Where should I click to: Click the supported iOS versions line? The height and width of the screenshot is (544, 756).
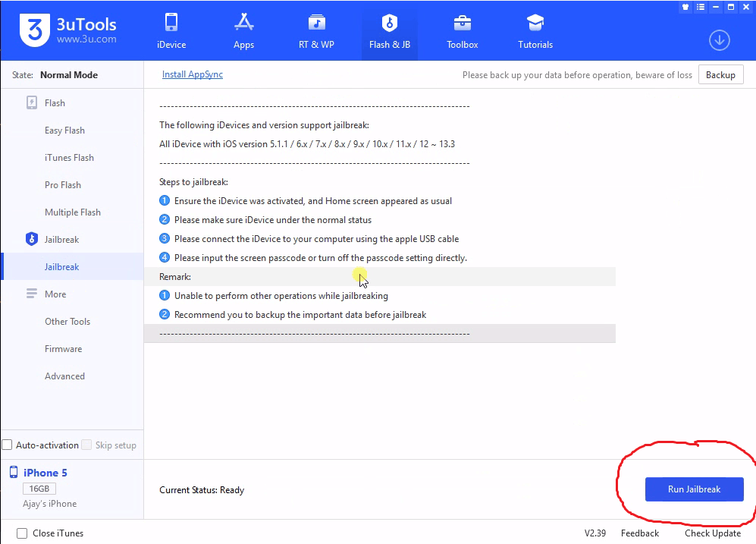tap(307, 143)
